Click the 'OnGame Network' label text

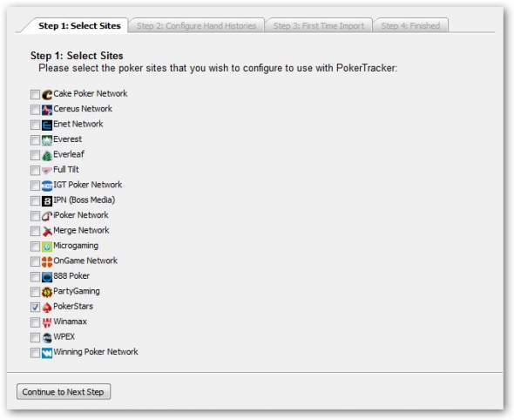pos(85,261)
